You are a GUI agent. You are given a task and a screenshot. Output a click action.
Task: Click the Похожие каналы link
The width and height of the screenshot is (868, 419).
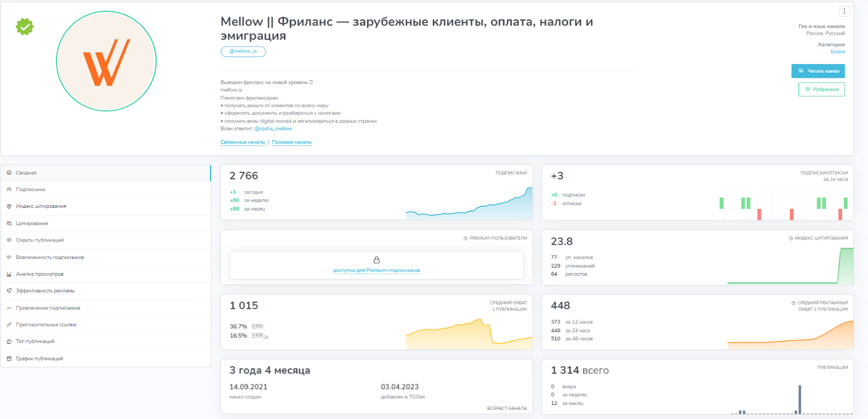292,142
